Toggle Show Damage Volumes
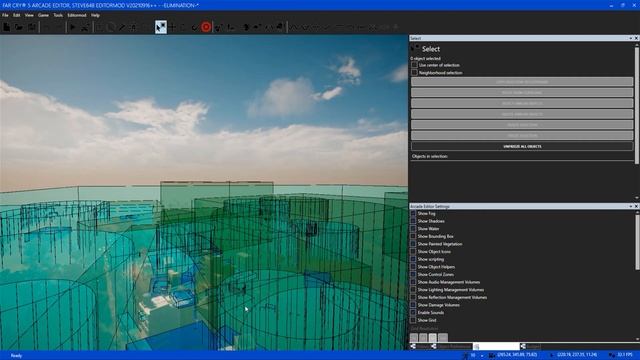This screenshot has height=360, width=640. (413, 305)
